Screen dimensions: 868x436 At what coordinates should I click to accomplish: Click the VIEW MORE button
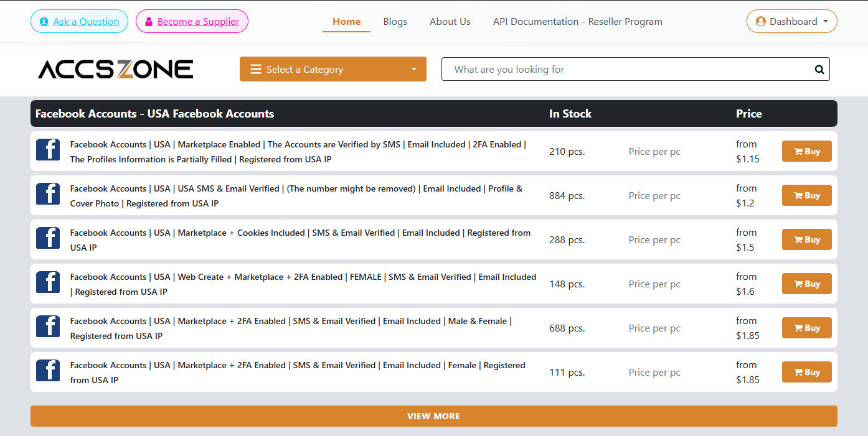click(x=434, y=415)
